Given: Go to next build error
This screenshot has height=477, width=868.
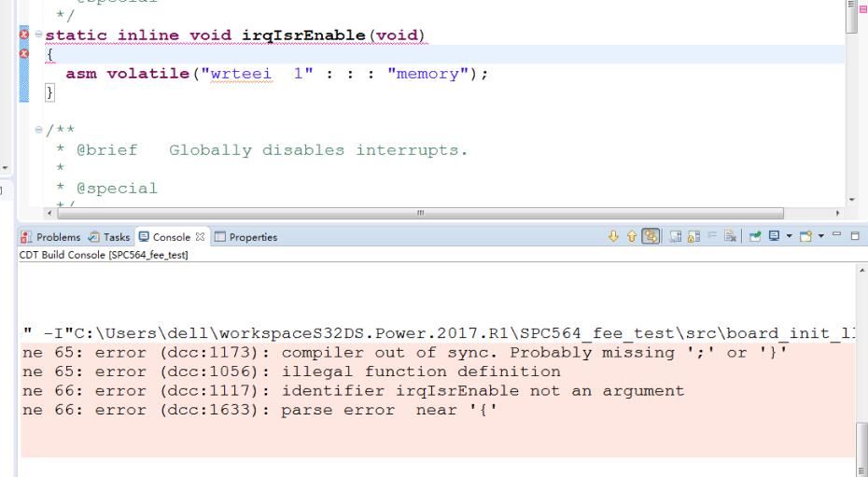Looking at the screenshot, I should 613,237.
